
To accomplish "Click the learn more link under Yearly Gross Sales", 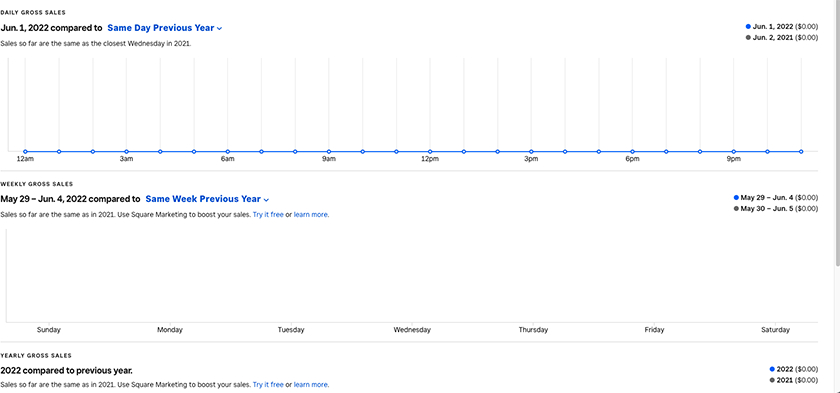I will [311, 384].
